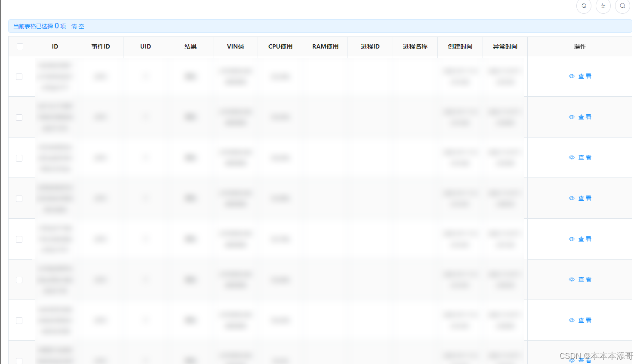640x364 pixels.
Task: Open 查看 for the sixth row
Action: click(580, 279)
